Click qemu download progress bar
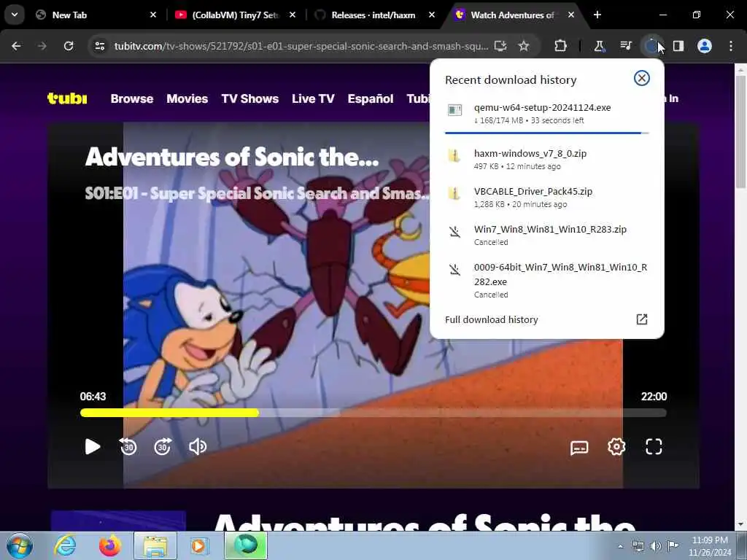747x560 pixels. coord(547,133)
